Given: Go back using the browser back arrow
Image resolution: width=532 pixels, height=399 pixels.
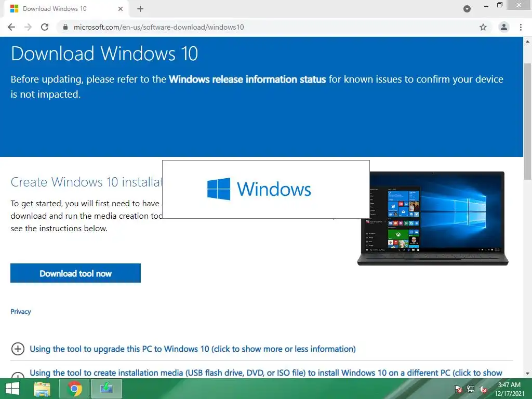Looking at the screenshot, I should (11, 27).
